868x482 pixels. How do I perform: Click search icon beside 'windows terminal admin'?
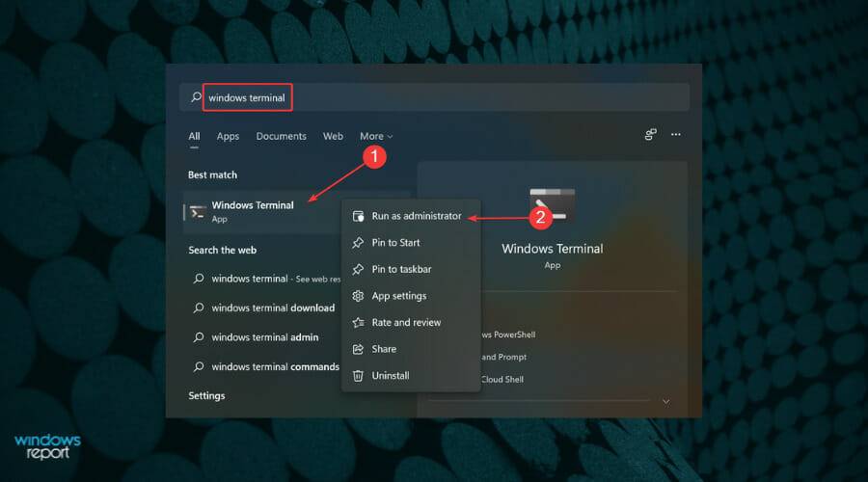[x=198, y=337]
